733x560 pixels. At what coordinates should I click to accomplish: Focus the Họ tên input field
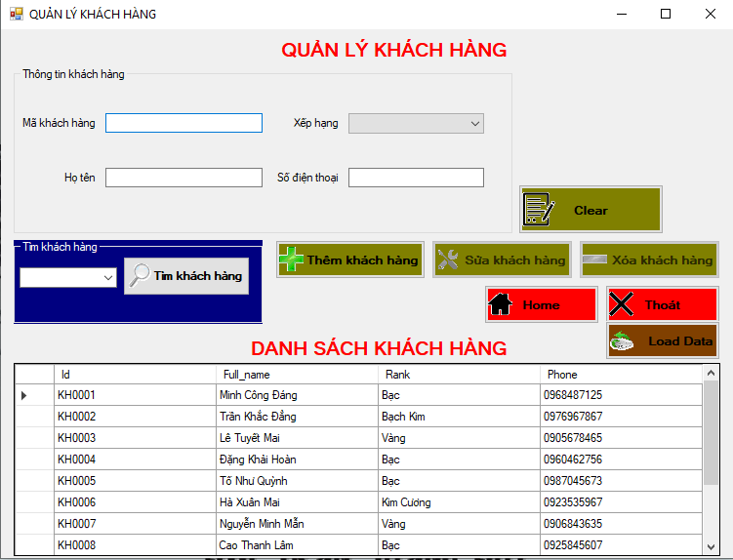click(x=183, y=178)
